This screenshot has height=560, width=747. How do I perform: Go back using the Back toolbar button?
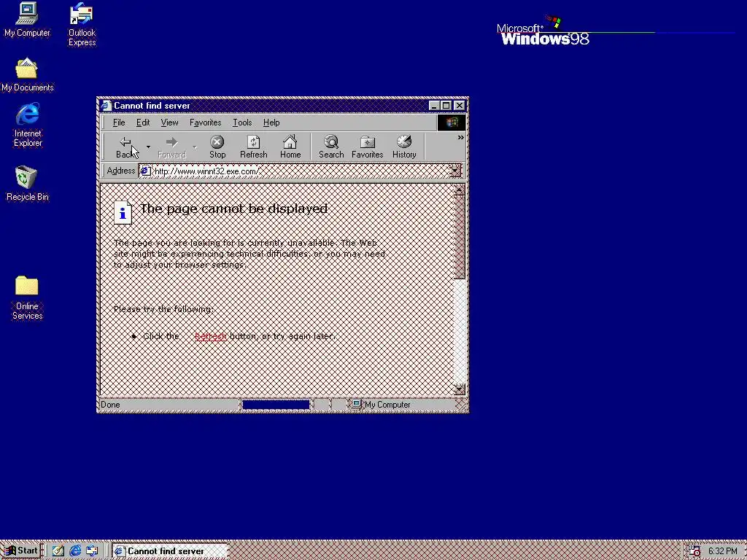tap(125, 147)
